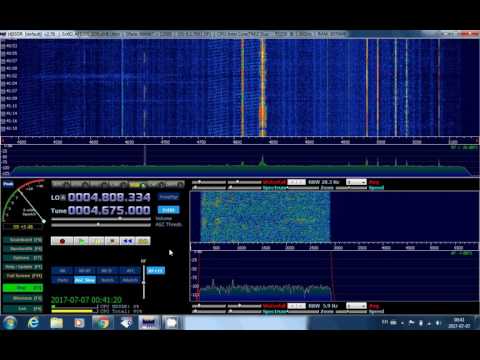Click the HDSDR taskbar icon
Screen dimensions: 480x360
tap(149, 323)
